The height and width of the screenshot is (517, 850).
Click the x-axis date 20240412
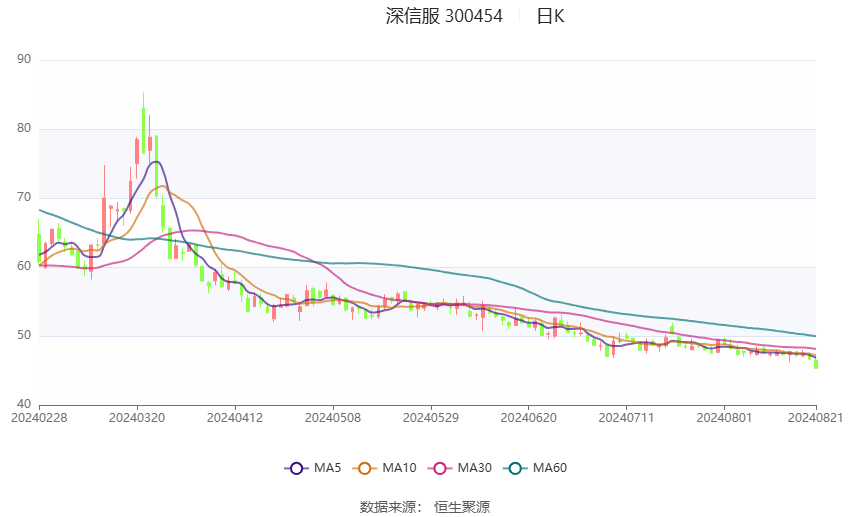click(235, 418)
